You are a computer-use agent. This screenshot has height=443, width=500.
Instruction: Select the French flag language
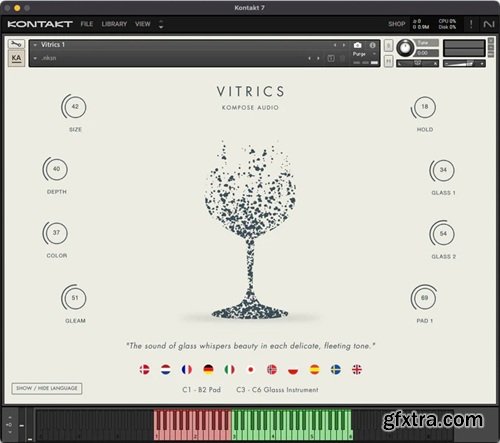click(x=187, y=369)
